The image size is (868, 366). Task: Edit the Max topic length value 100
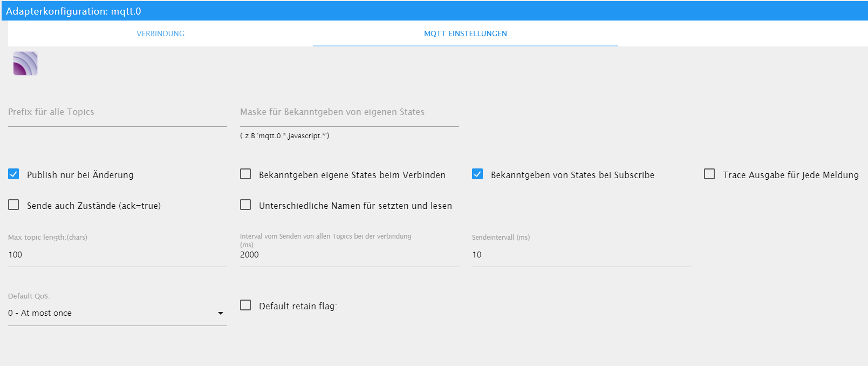(x=118, y=255)
